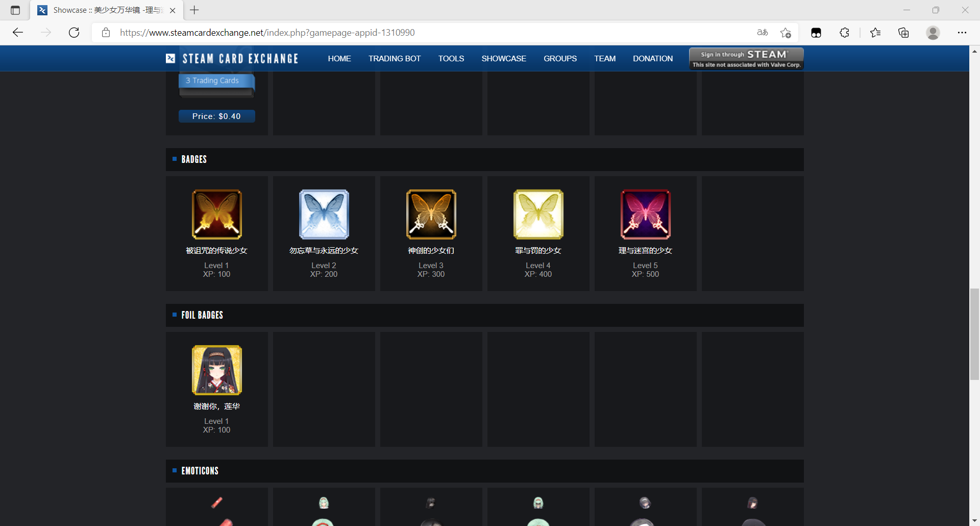980x526 pixels.
Task: Click the Steam Card Exchange logo
Action: pos(232,59)
